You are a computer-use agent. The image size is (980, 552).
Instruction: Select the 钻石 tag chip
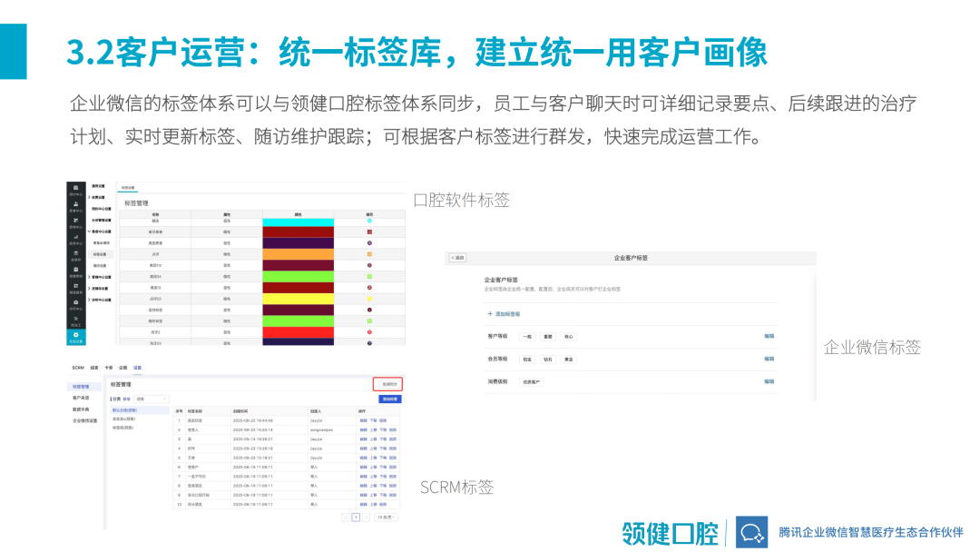pyautogui.click(x=547, y=360)
